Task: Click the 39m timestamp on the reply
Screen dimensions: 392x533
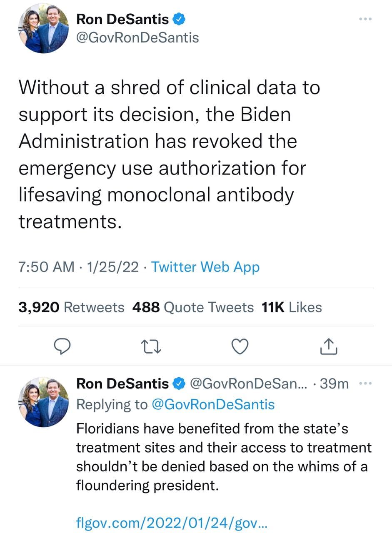Action: coord(334,384)
